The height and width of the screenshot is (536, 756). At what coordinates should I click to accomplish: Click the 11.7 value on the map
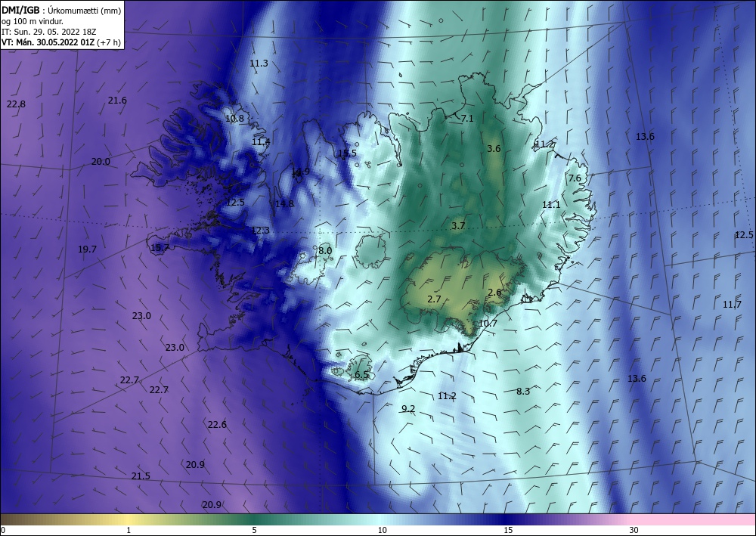[732, 304]
